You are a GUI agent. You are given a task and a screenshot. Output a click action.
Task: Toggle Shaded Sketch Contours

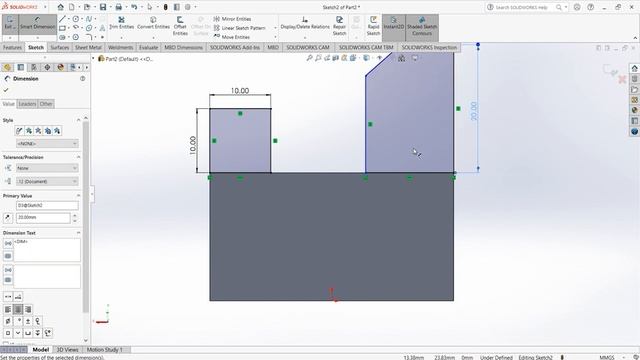[422, 26]
